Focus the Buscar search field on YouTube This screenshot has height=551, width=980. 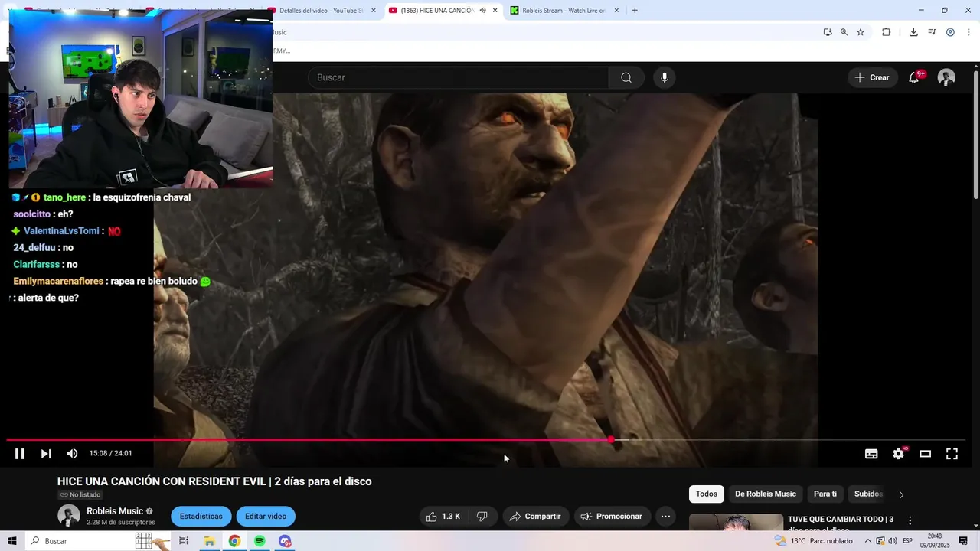[x=458, y=77]
